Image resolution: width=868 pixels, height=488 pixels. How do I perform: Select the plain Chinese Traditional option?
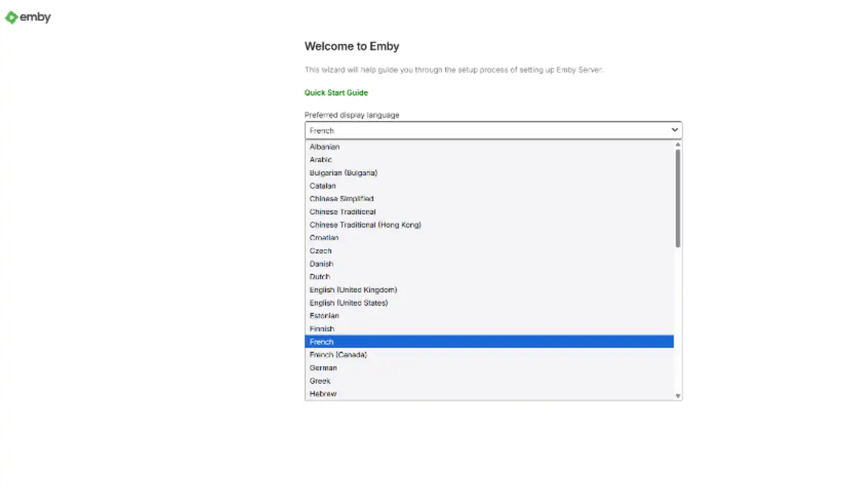[x=489, y=212]
